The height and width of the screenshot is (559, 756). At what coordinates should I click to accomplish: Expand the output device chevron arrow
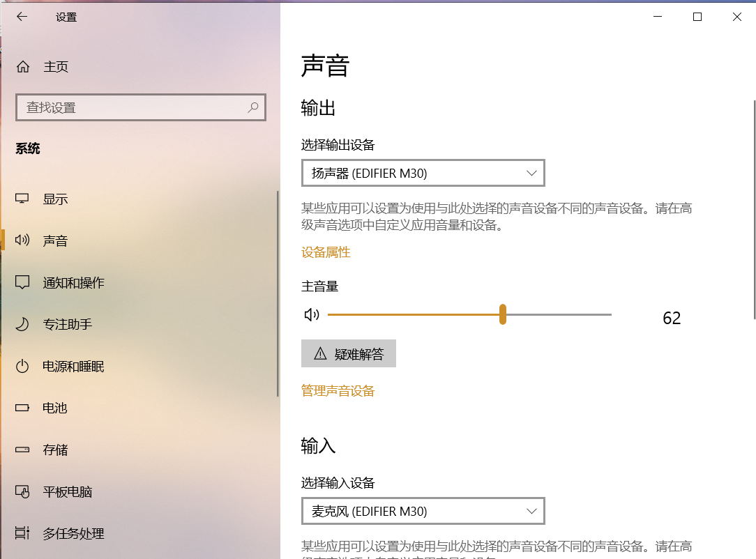click(x=531, y=173)
